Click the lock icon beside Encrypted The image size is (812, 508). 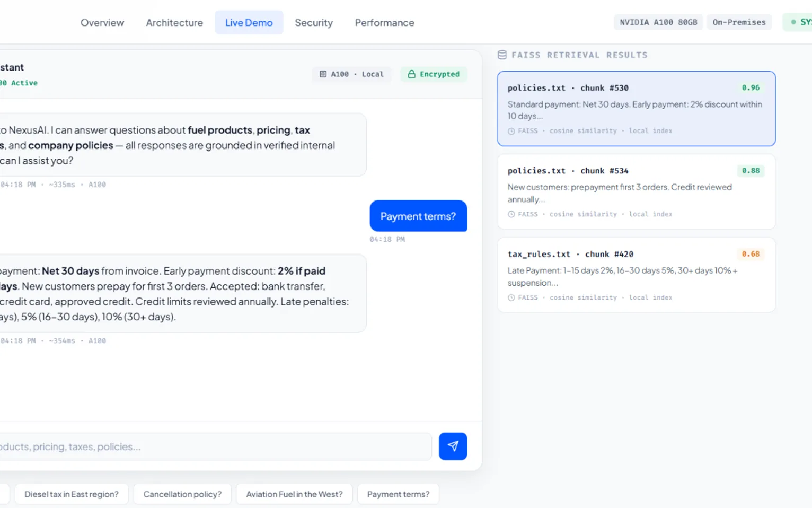(411, 74)
